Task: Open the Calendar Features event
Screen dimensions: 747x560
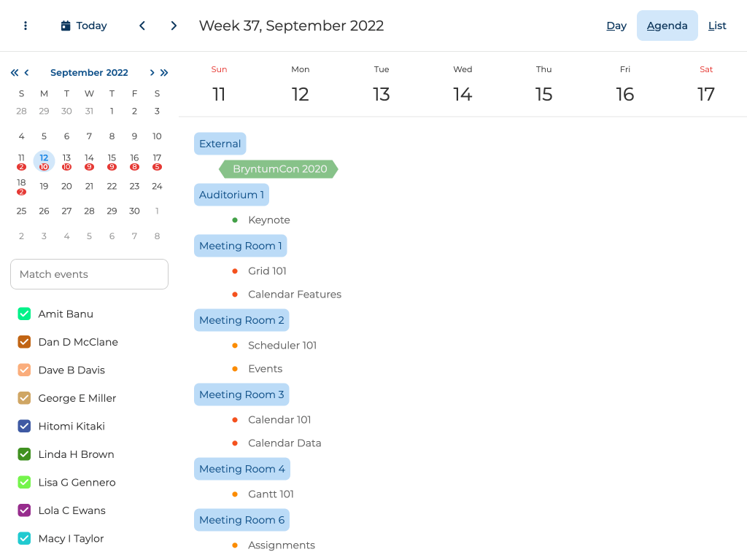Action: [294, 295]
